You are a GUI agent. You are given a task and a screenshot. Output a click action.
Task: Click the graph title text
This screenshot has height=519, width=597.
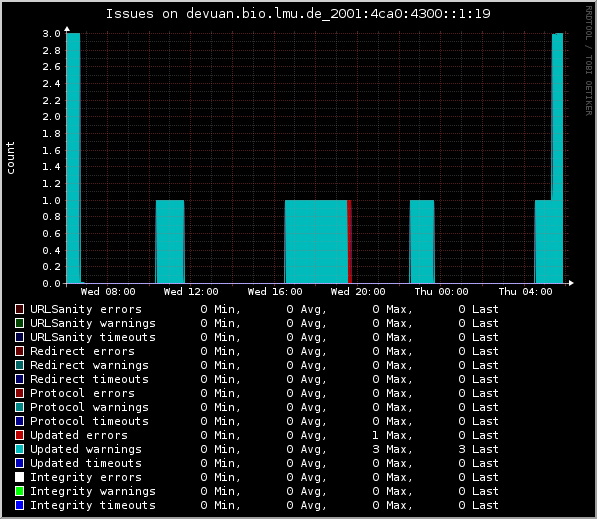tap(298, 14)
